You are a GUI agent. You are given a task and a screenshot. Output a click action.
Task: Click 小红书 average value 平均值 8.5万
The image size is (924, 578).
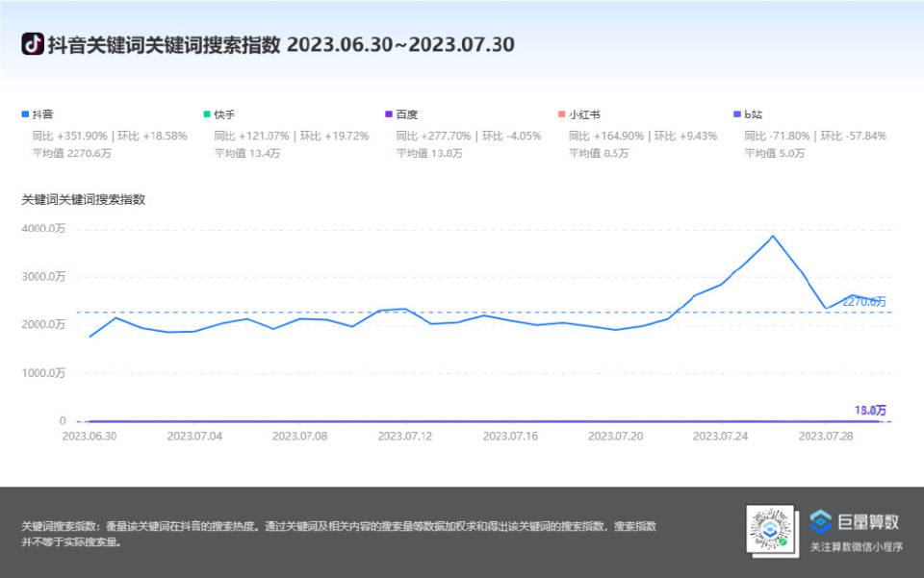(599, 153)
